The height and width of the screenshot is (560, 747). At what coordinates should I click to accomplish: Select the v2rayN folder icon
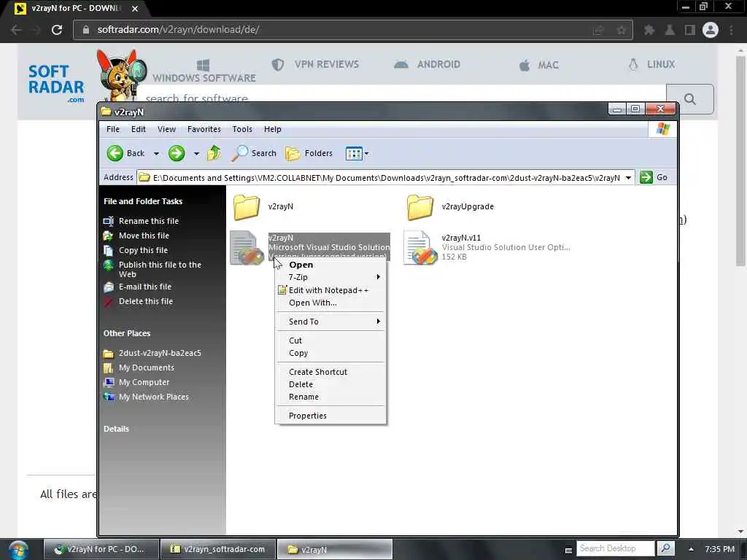click(x=247, y=207)
